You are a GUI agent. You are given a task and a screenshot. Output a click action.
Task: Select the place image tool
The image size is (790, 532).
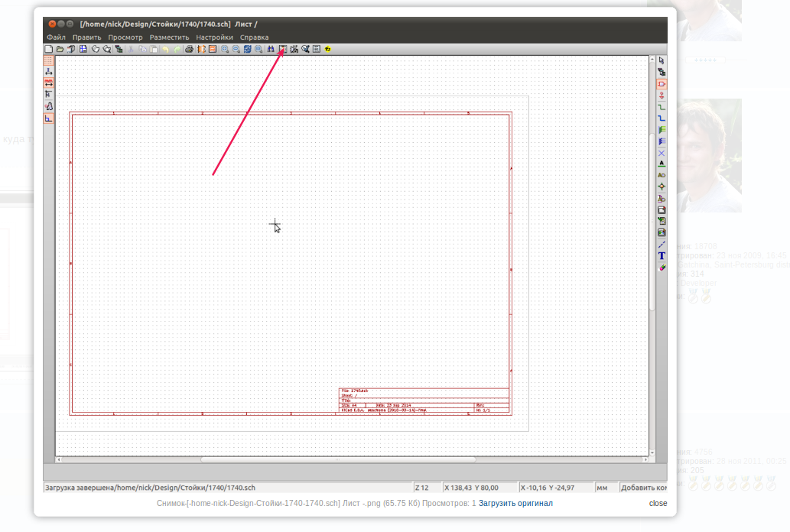point(662,232)
